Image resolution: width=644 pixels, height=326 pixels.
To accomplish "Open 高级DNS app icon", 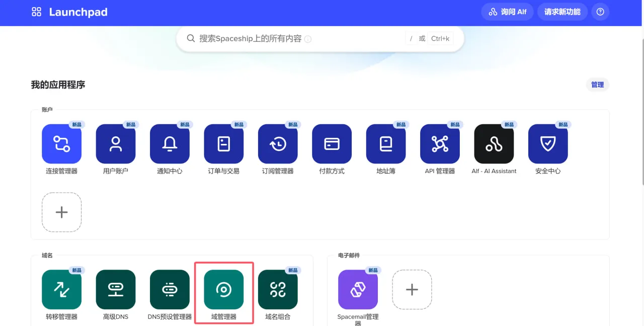I will click(x=116, y=289).
